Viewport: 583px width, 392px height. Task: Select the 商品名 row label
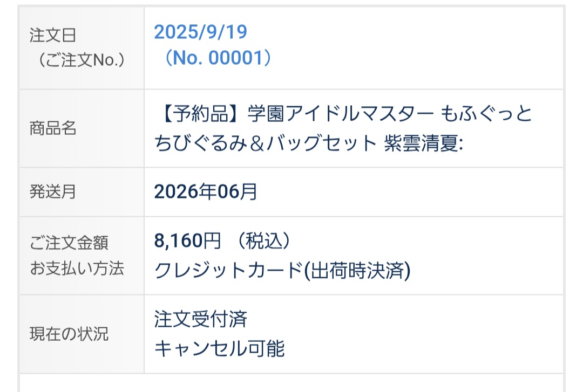(52, 129)
